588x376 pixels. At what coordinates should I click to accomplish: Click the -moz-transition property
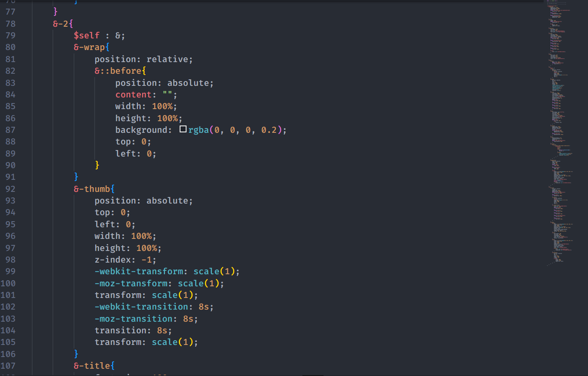pyautogui.click(x=134, y=319)
